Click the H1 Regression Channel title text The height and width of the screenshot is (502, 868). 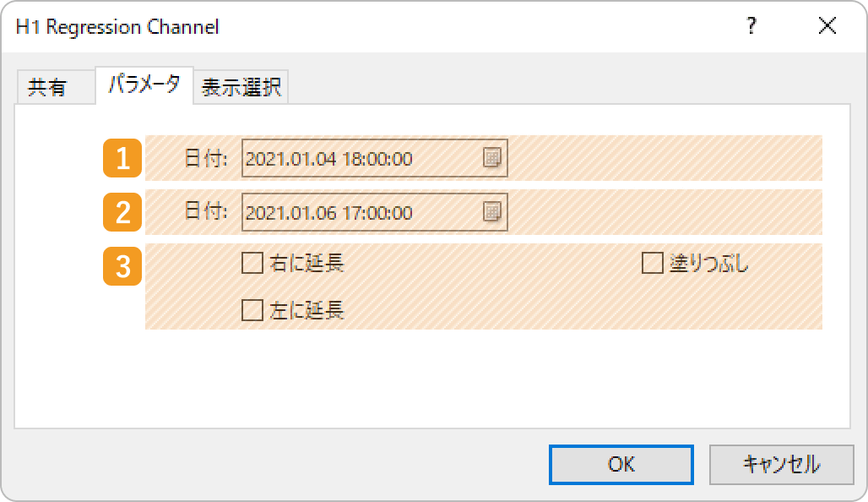[x=117, y=26]
